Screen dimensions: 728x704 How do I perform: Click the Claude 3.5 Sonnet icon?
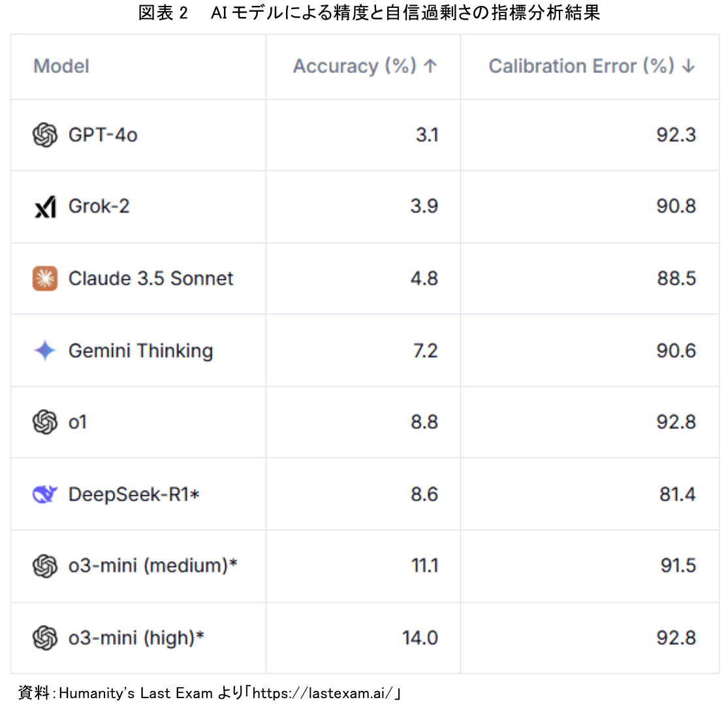[44, 279]
